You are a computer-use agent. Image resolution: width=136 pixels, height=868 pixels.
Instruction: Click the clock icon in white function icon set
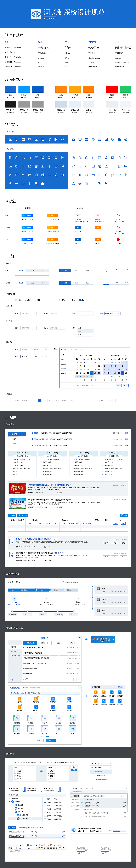click(x=80, y=166)
